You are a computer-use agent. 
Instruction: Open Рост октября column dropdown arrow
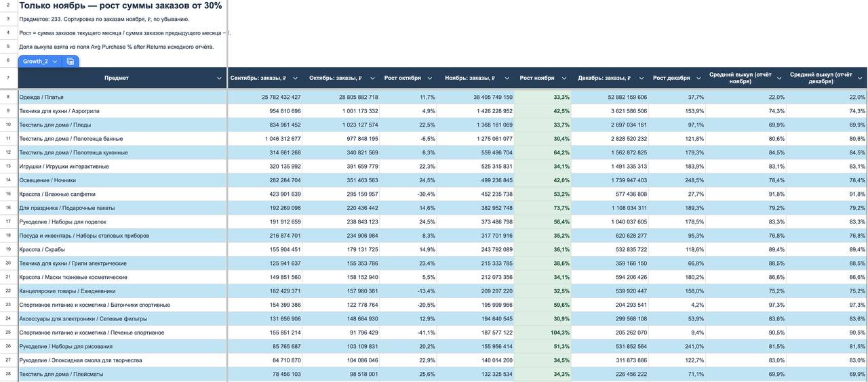(x=431, y=79)
